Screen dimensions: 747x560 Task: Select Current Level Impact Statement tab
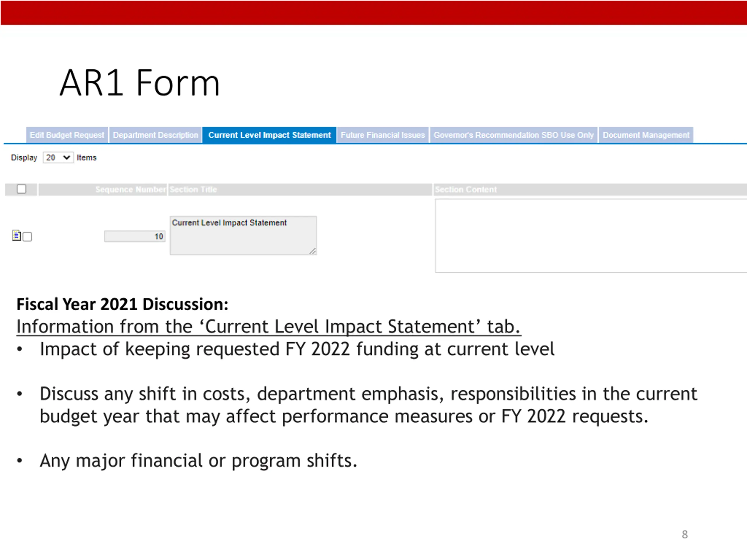(x=269, y=135)
